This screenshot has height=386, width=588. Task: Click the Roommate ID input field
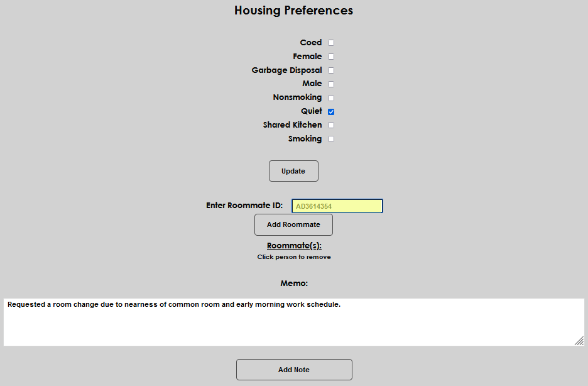pos(337,206)
